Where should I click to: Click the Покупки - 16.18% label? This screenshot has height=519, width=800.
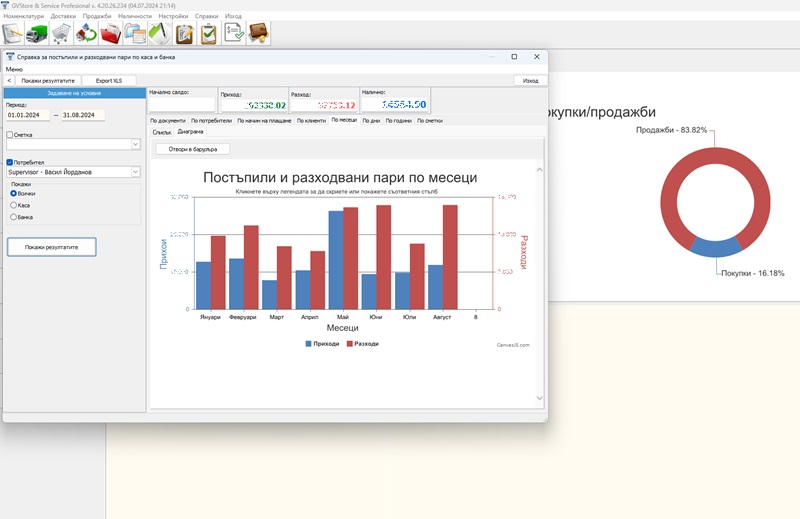click(753, 274)
